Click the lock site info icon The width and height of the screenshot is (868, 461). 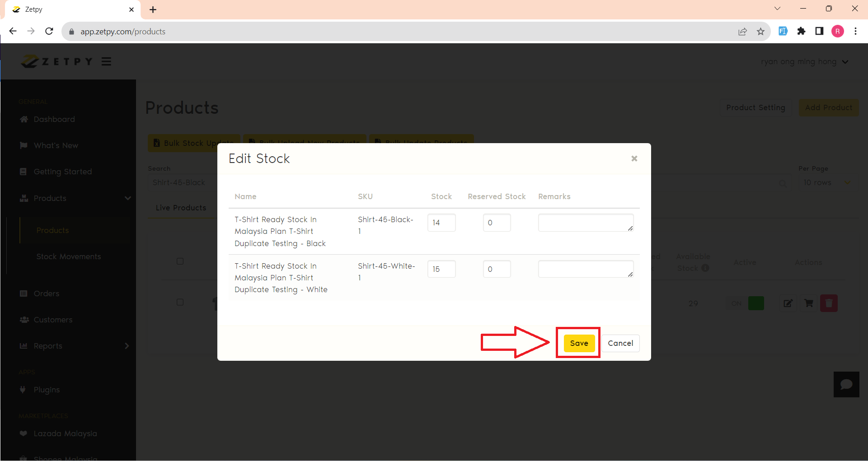click(x=71, y=32)
